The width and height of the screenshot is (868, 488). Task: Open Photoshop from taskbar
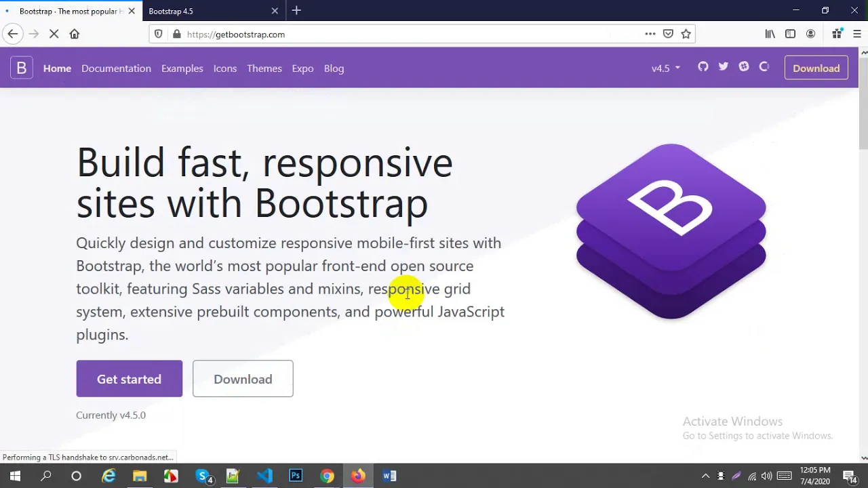[296, 476]
